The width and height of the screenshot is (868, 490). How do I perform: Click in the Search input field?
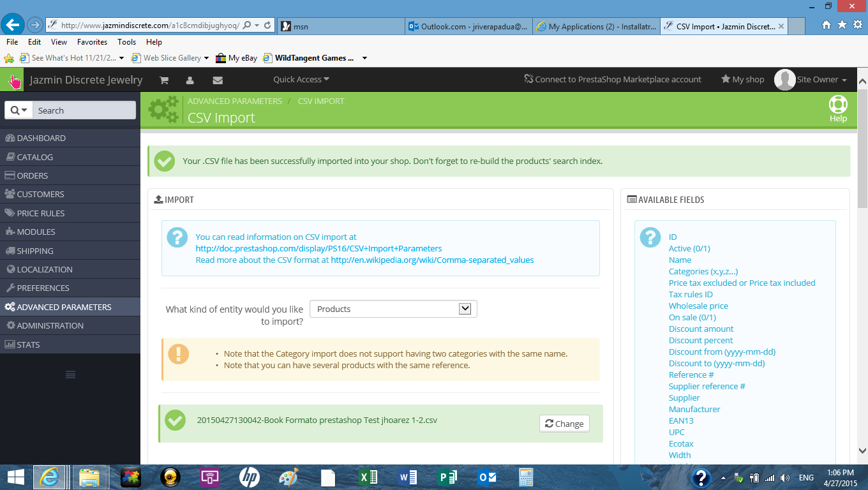coord(84,110)
